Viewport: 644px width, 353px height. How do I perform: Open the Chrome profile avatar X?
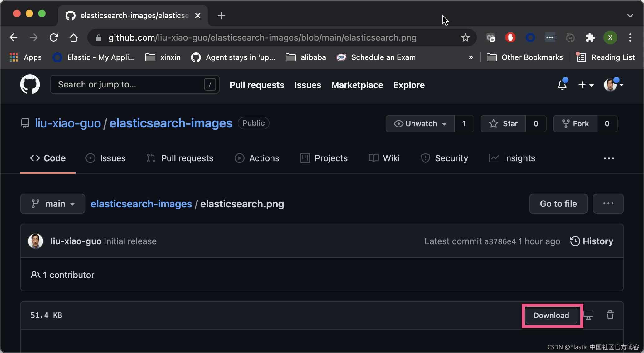click(610, 37)
